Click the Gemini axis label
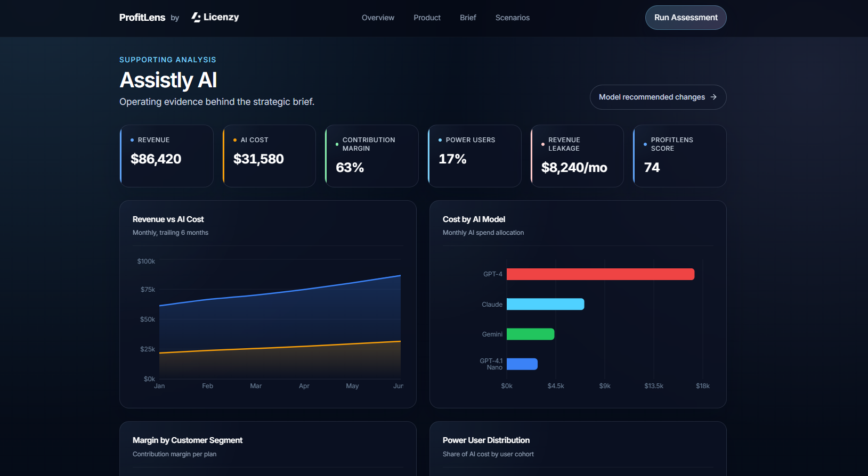This screenshot has width=868, height=476. 492,334
